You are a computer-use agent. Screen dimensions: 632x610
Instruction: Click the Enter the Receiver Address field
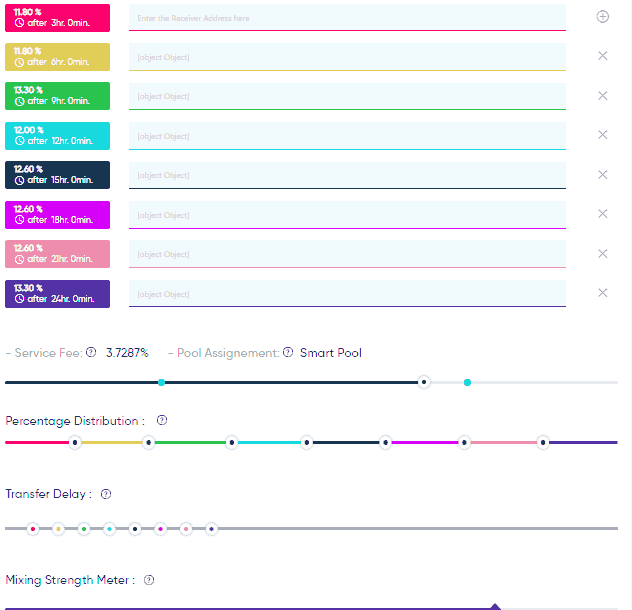point(347,18)
